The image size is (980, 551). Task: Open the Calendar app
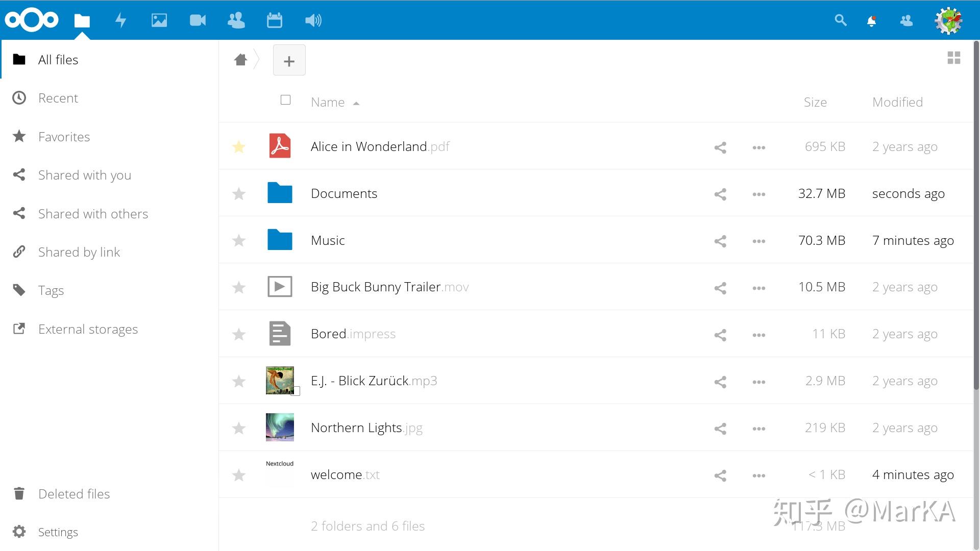click(x=275, y=20)
